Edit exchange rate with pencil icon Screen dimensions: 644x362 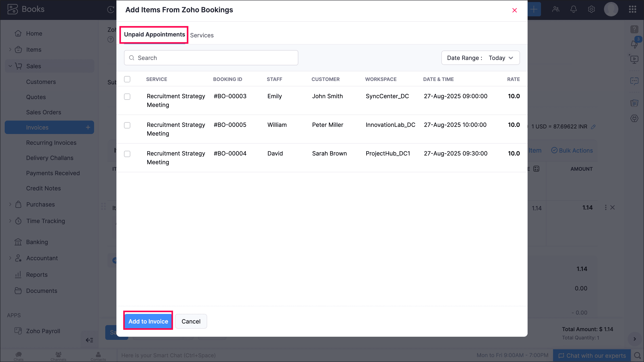pos(593,127)
